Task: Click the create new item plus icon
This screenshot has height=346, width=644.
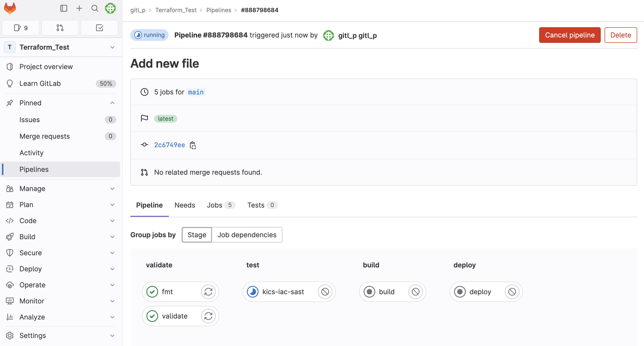Action: 79,8
